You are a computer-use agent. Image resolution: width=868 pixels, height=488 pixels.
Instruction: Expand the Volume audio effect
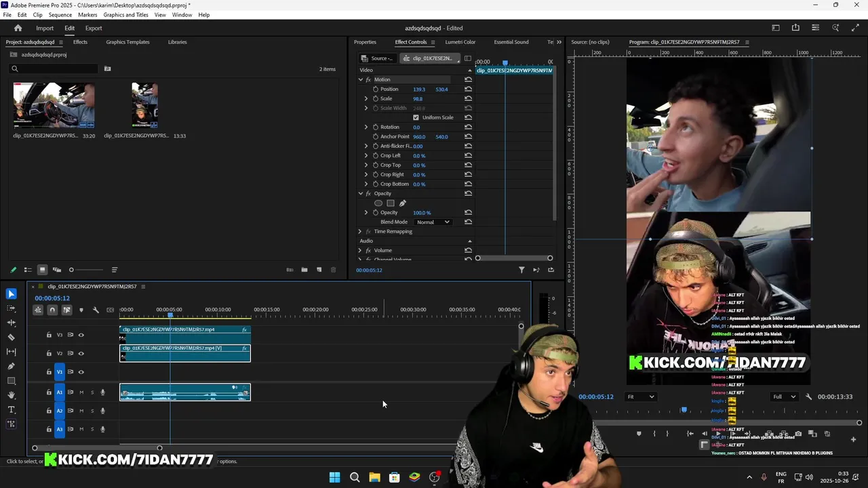[360, 250]
